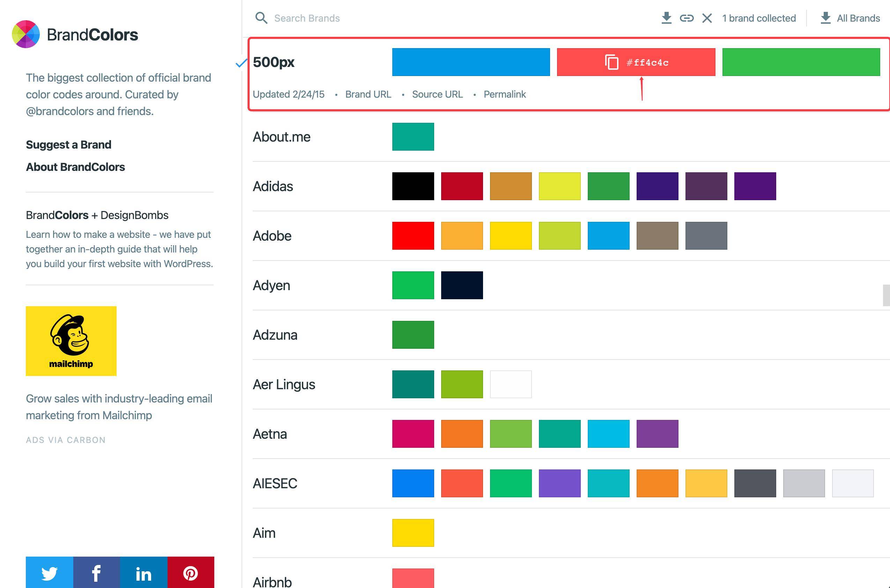Share on Pinterest icon
The height and width of the screenshot is (588, 890).
click(191, 573)
